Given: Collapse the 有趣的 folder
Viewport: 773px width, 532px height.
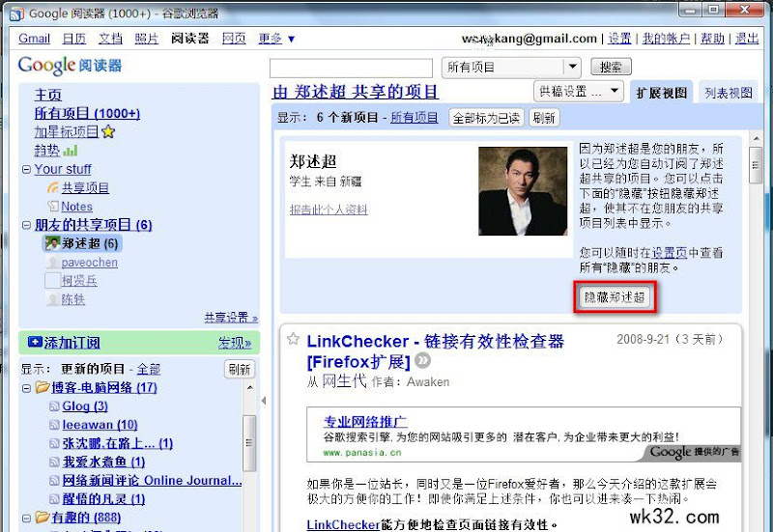Looking at the screenshot, I should click(x=27, y=518).
